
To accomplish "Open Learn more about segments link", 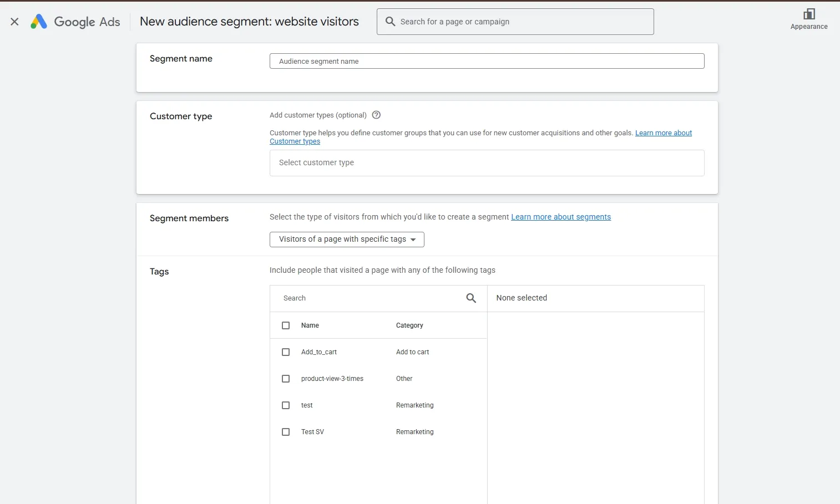I will coord(561,217).
